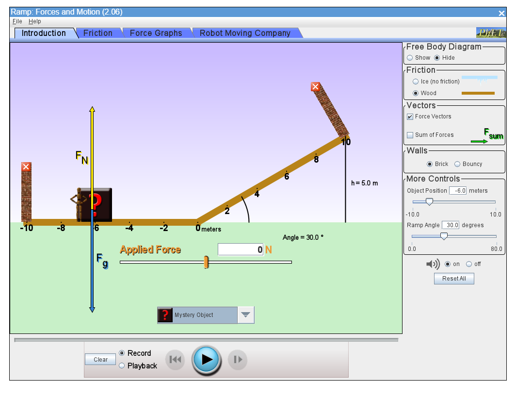Switch to the Friction tab
Image resolution: width=532 pixels, height=399 pixels.
click(97, 33)
